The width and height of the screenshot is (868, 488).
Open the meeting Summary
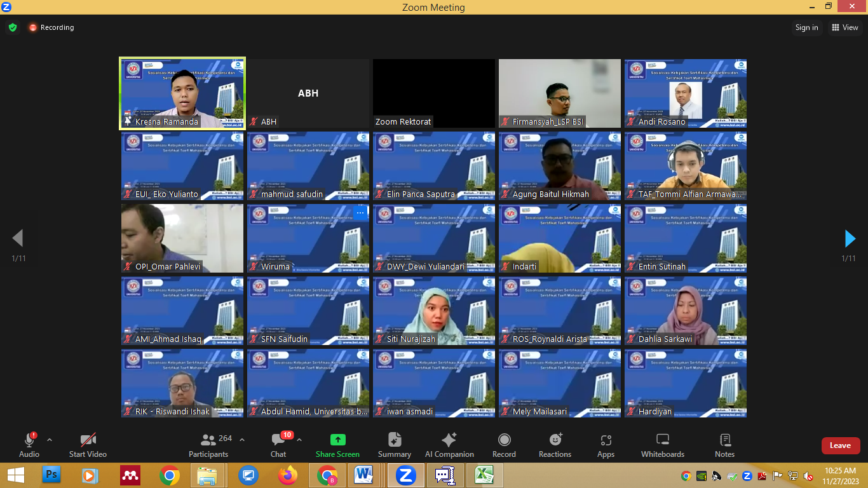pyautogui.click(x=395, y=445)
